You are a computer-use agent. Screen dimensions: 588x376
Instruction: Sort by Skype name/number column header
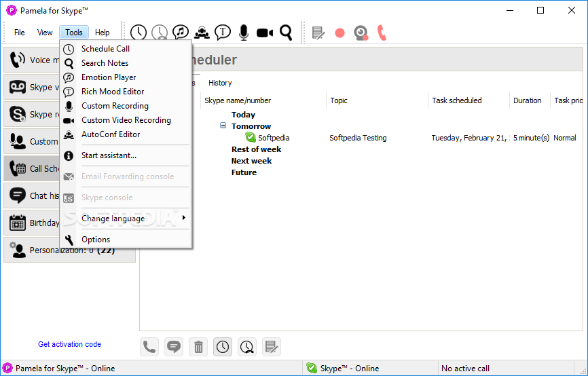pyautogui.click(x=263, y=100)
